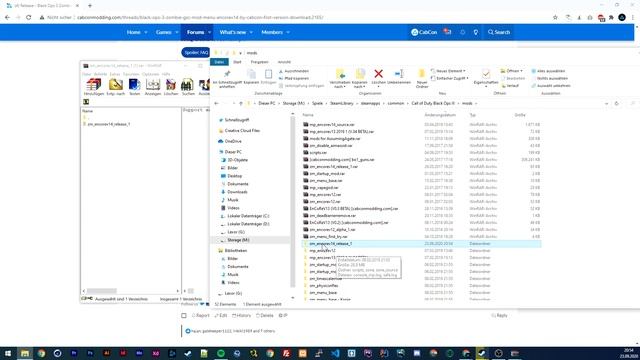Click Pfad kopieren in Explorer ribbon

coord(294,78)
